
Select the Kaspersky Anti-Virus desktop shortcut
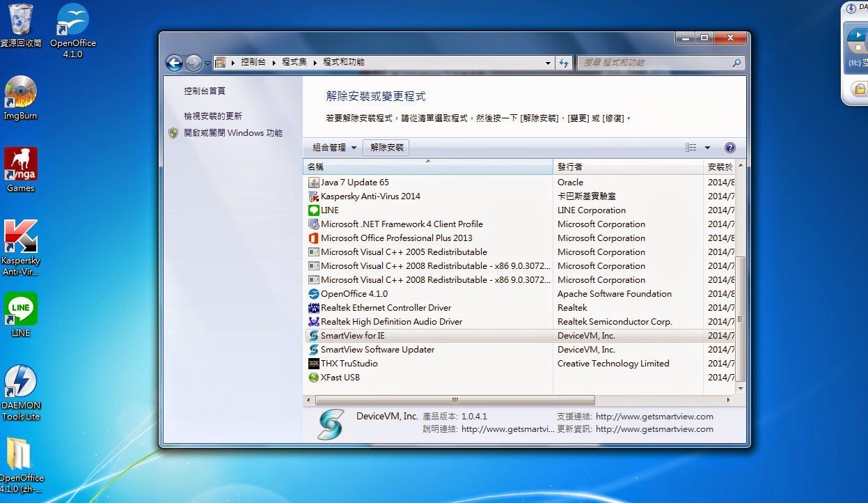pyautogui.click(x=20, y=248)
